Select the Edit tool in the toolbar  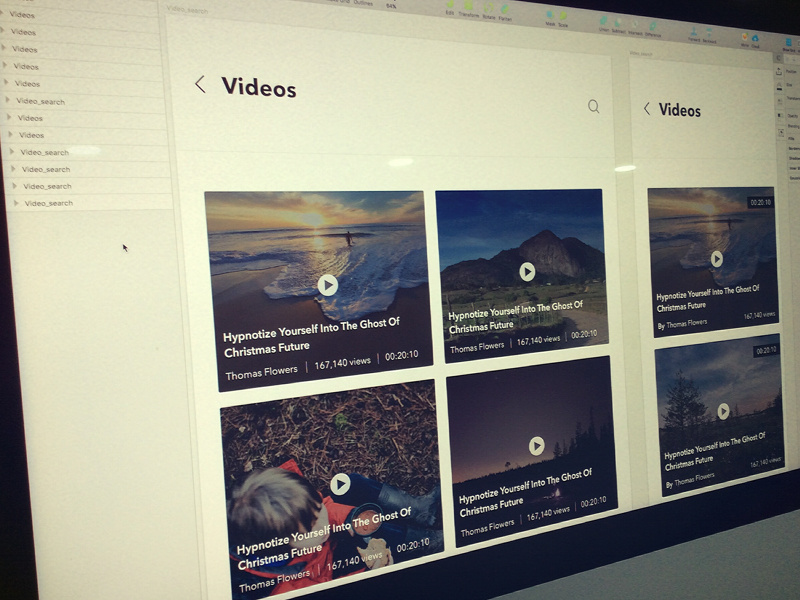point(450,5)
